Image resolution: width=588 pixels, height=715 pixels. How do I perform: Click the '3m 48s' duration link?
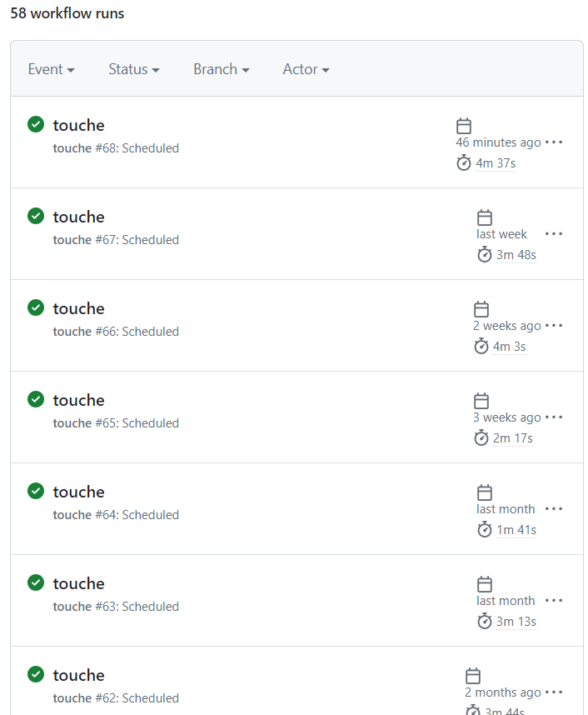point(515,254)
